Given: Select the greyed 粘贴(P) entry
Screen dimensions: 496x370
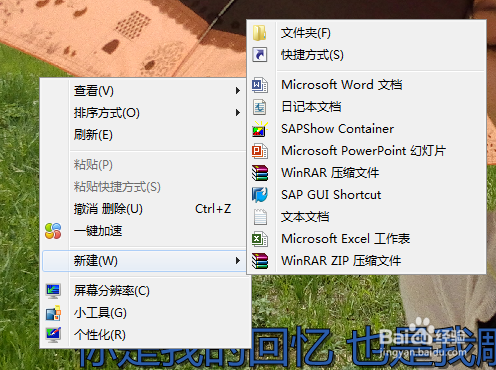Looking at the screenshot, I should click(143, 165).
